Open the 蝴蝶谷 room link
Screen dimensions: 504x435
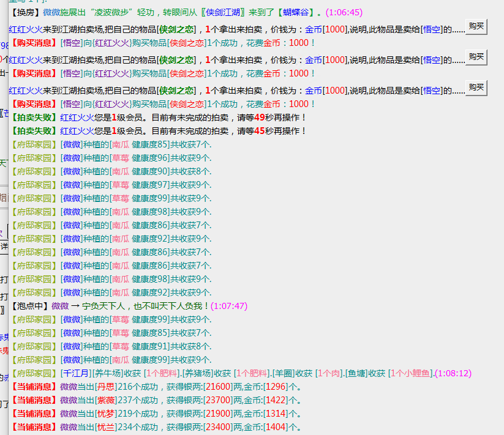(x=296, y=12)
